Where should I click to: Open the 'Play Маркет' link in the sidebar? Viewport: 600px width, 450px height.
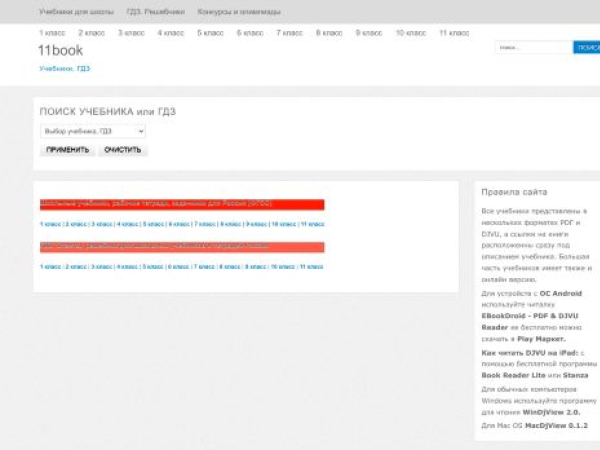coord(538,339)
